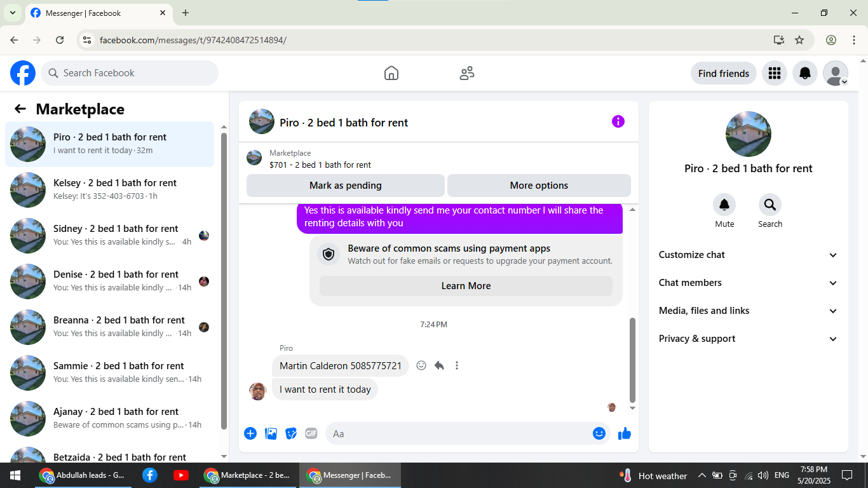The image size is (868, 488).
Task: Choose a GIF in the composer
Action: (311, 433)
